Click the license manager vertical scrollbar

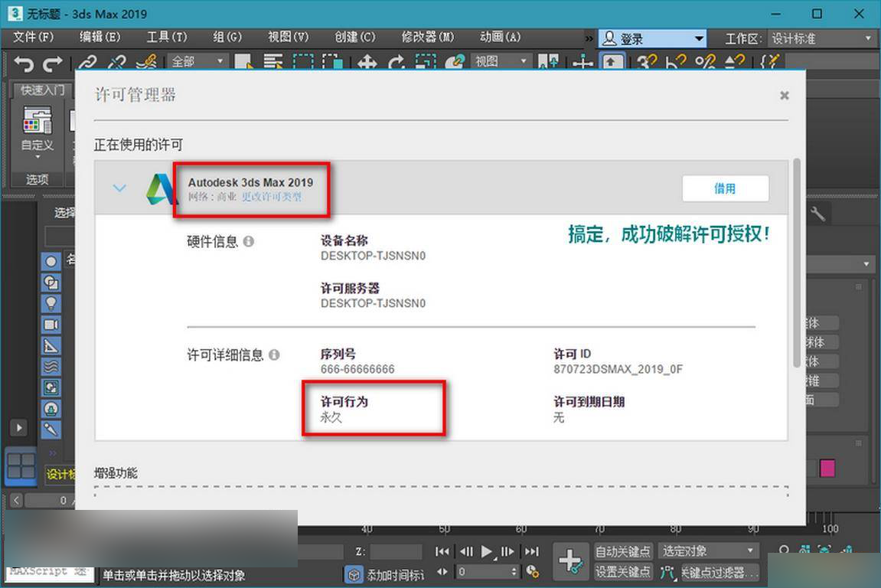point(797,263)
